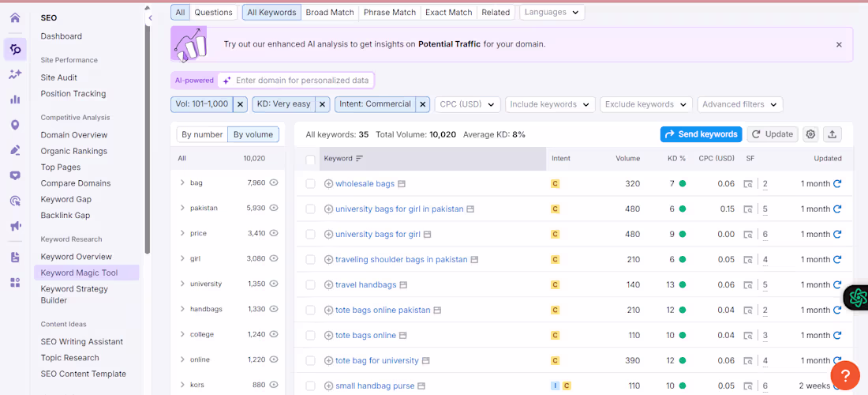Screen dimensions: 868x395
Task: Select the Broad Match tab
Action: tap(330, 12)
